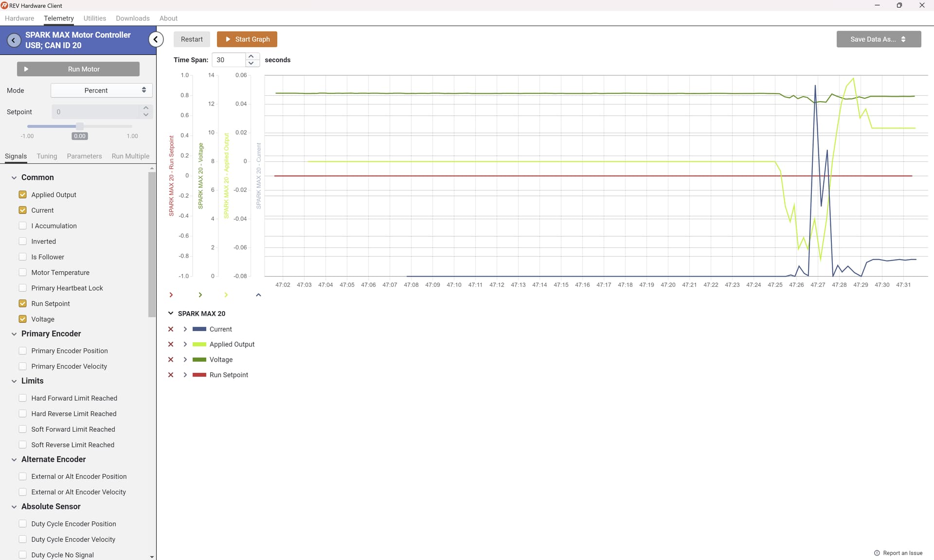Enable the Inverted signal checkbox

[x=22, y=241]
